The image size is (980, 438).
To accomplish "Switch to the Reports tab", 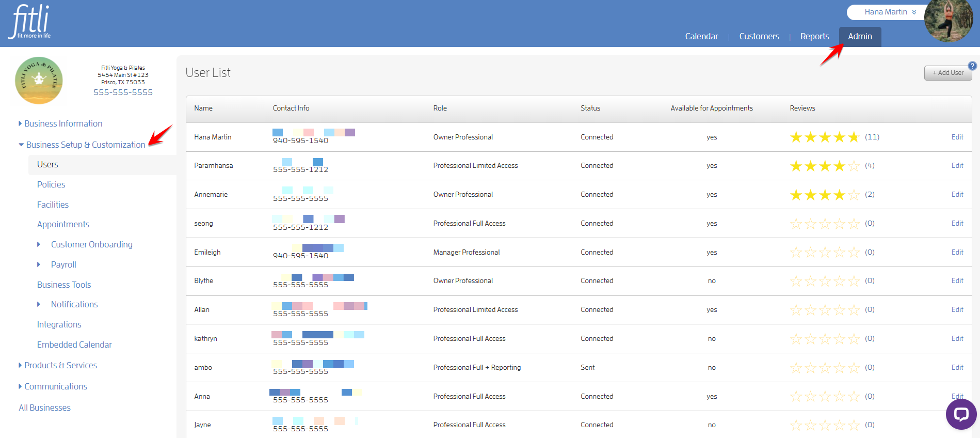I will pyautogui.click(x=814, y=36).
